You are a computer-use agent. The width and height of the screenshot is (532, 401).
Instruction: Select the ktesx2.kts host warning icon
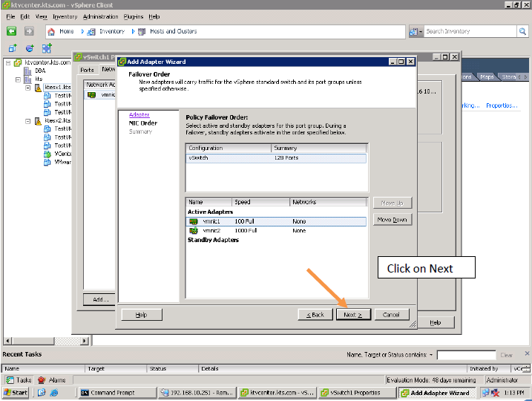[38, 121]
